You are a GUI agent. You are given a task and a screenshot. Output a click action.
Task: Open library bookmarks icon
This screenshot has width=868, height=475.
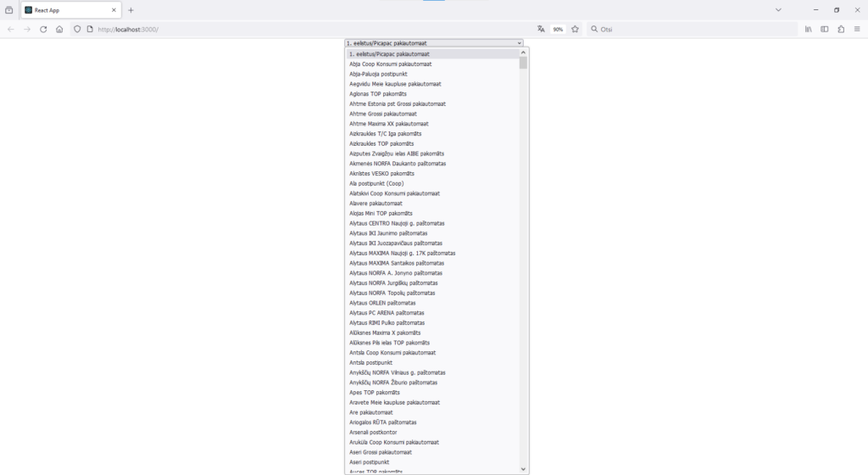click(808, 30)
